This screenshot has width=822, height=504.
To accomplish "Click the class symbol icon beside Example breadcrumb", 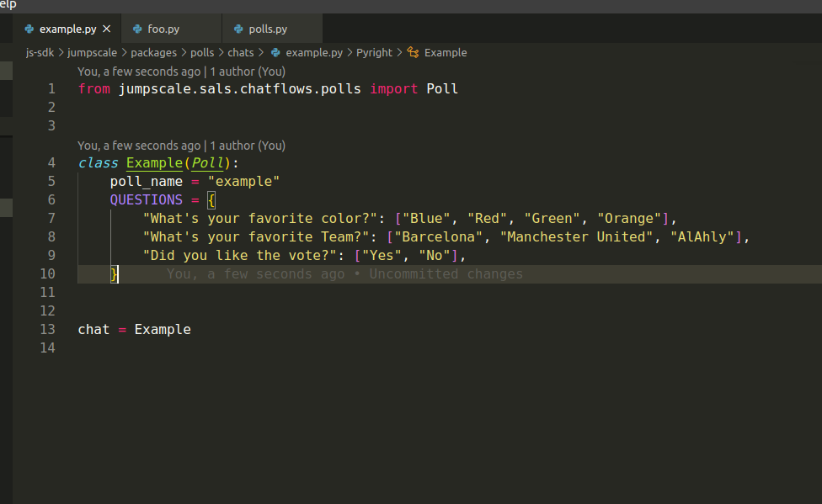I will [412, 52].
